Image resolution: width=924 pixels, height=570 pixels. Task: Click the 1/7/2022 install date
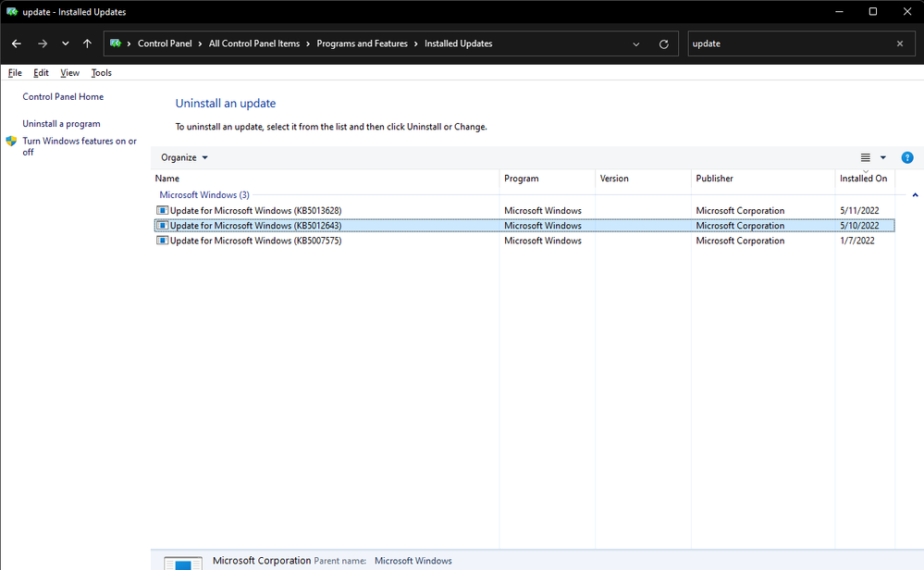pyautogui.click(x=856, y=241)
